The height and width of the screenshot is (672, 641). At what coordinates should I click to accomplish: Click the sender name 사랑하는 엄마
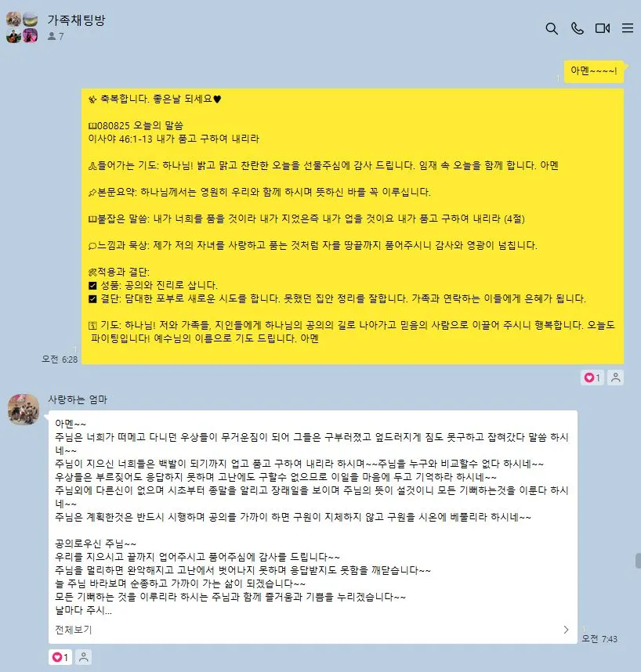pos(78,399)
